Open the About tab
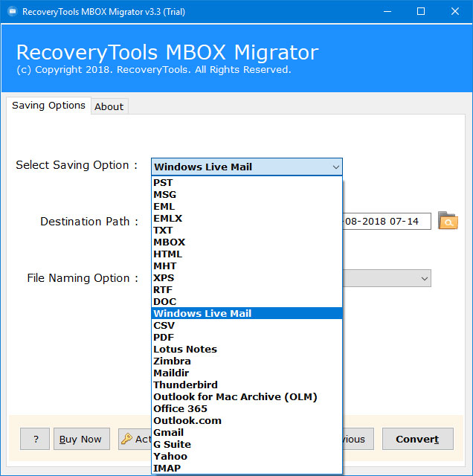This screenshot has height=476, width=473. pyautogui.click(x=109, y=106)
